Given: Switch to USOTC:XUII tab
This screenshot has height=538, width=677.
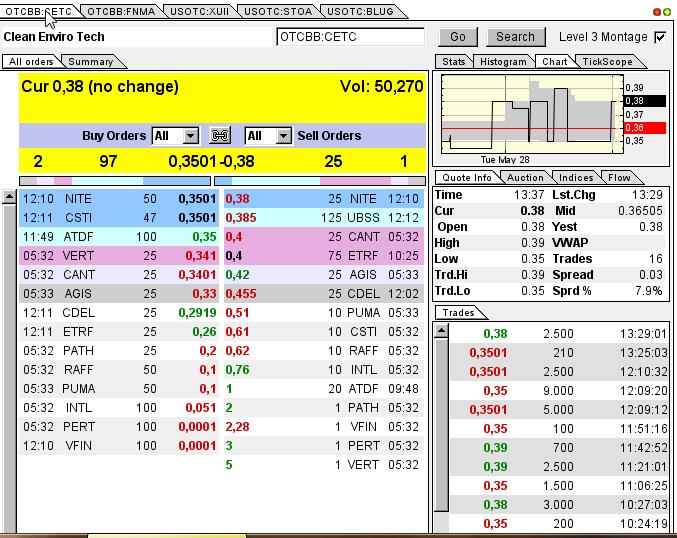Looking at the screenshot, I should point(199,12).
